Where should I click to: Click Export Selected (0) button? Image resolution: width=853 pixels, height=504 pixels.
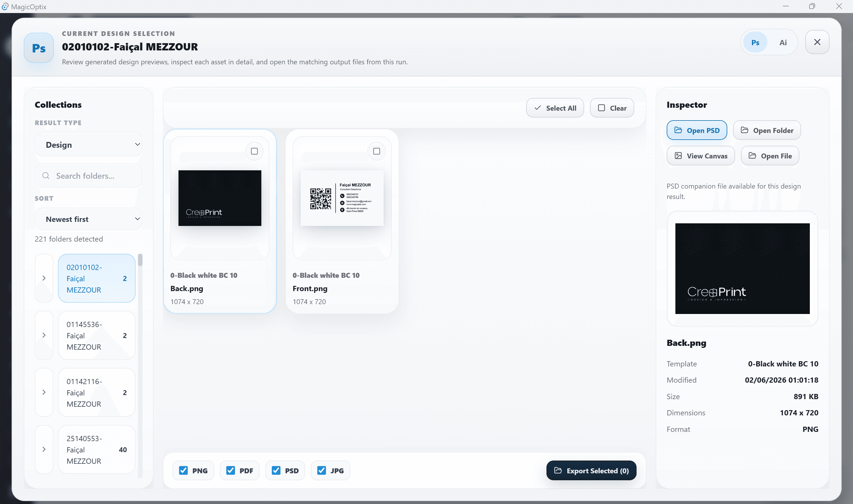pos(591,470)
